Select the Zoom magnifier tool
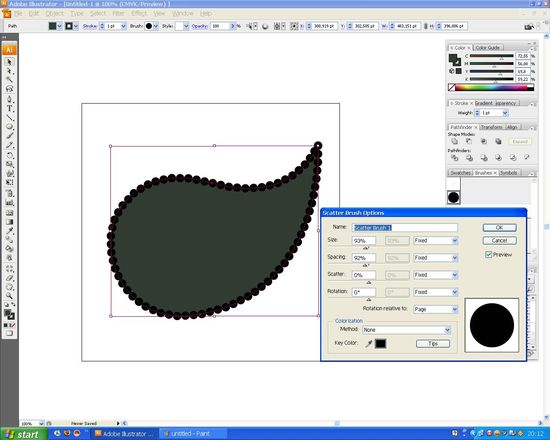The image size is (550, 440). pyautogui.click(x=9, y=296)
